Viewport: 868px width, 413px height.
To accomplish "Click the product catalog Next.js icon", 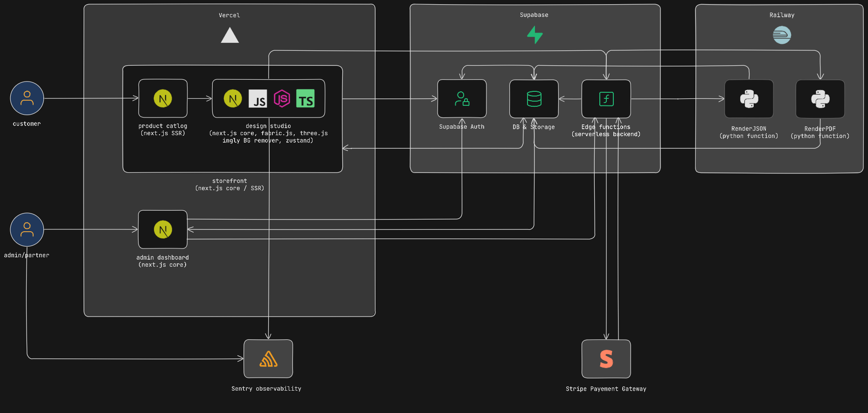I will coord(163,98).
